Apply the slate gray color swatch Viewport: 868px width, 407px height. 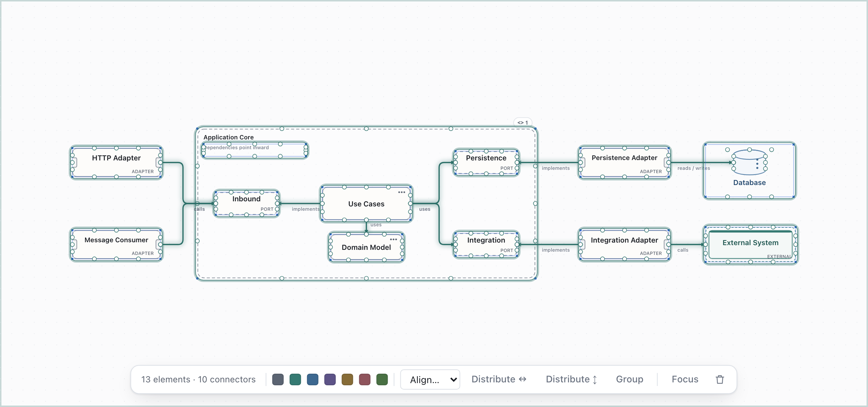tap(278, 379)
